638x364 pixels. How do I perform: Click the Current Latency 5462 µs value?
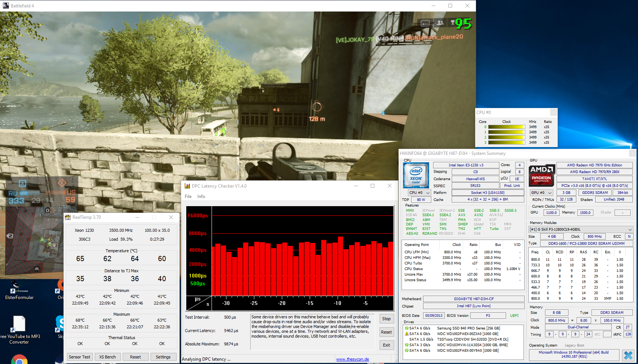231,331
